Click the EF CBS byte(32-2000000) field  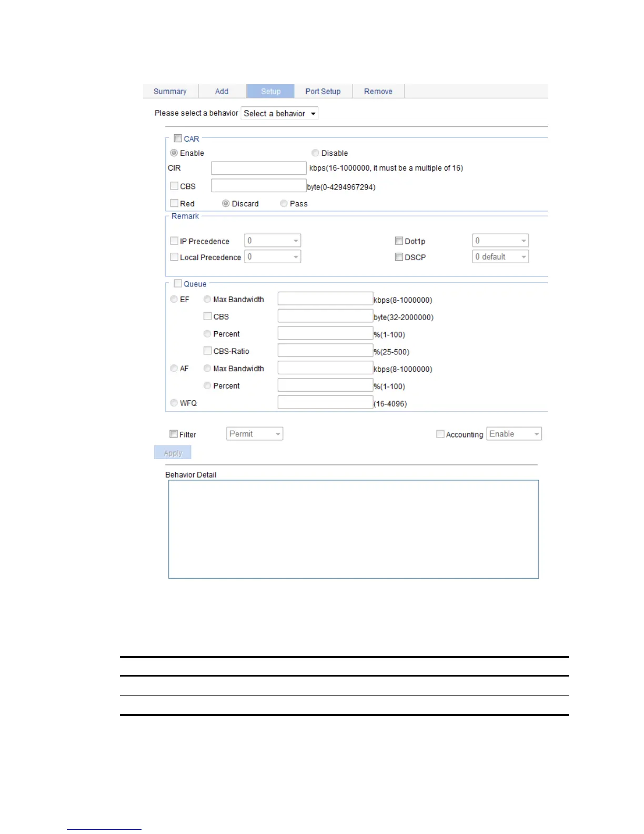(325, 316)
